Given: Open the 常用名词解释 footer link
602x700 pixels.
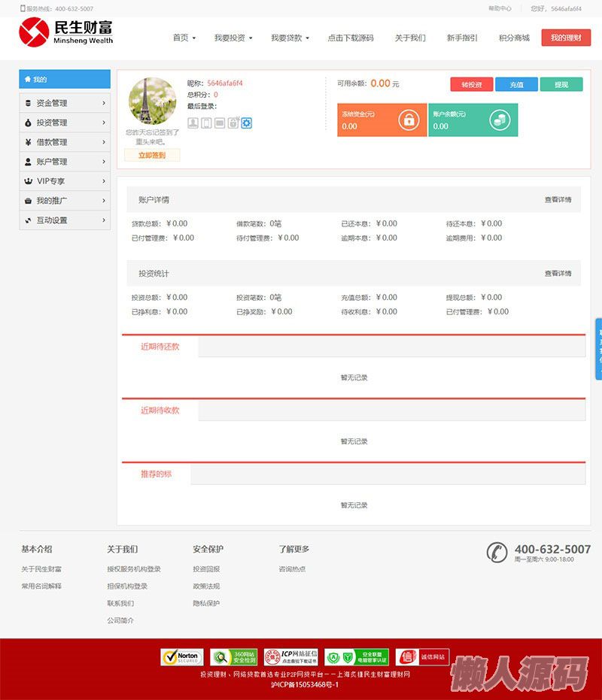Looking at the screenshot, I should [x=41, y=586].
